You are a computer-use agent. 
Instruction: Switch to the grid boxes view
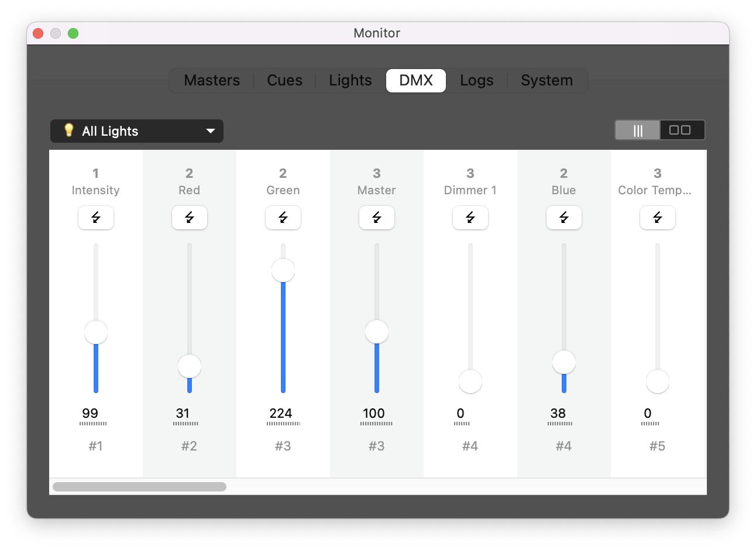pos(682,130)
